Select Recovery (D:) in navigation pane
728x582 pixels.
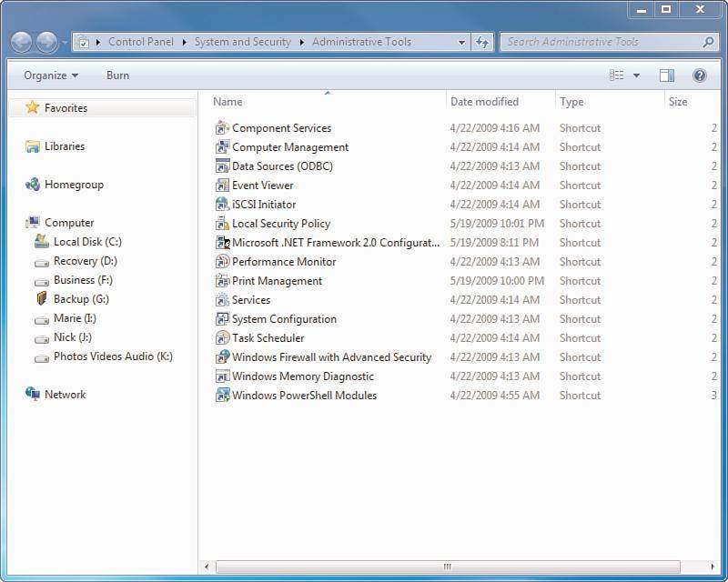[x=86, y=260]
